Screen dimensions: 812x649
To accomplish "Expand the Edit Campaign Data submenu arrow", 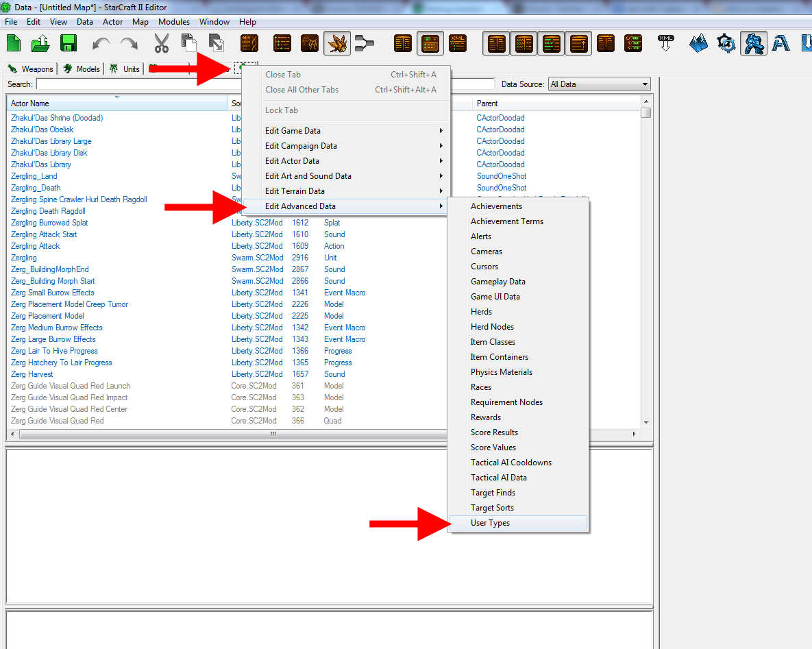I will pos(441,145).
